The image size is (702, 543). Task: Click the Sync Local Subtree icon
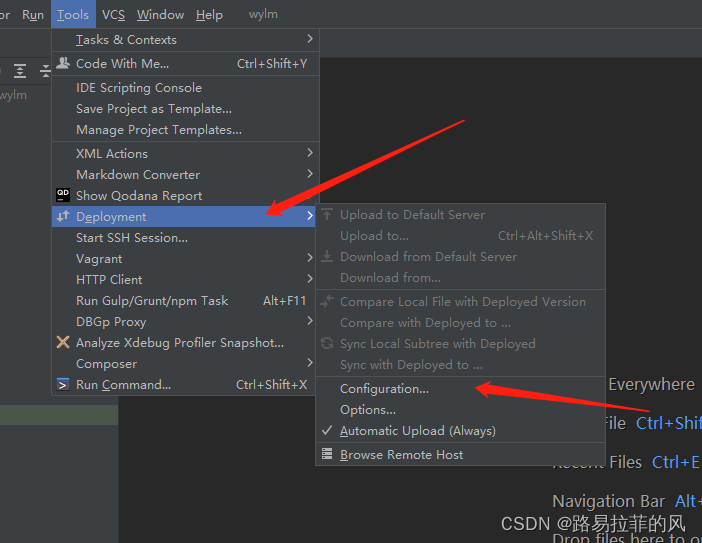click(327, 343)
